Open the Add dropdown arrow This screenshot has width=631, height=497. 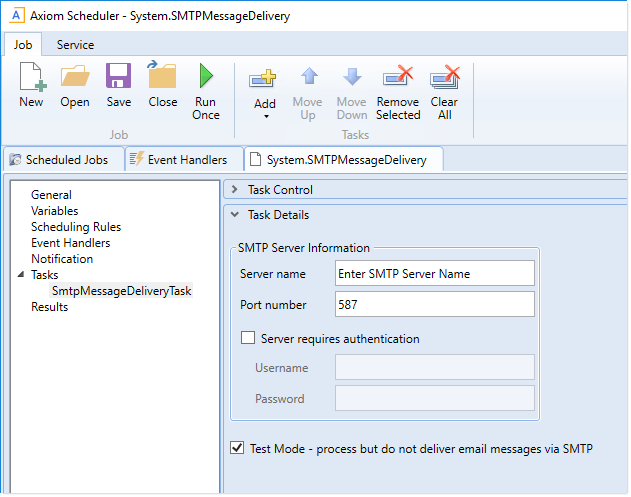point(265,117)
